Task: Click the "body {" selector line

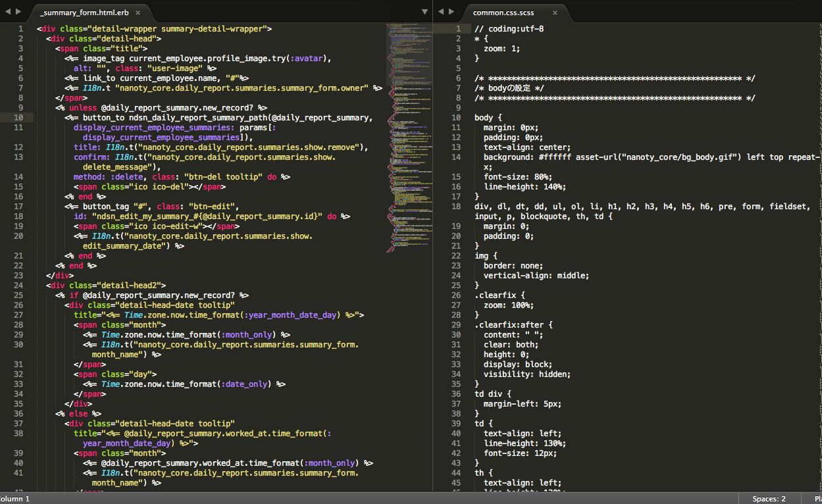Action: point(488,118)
